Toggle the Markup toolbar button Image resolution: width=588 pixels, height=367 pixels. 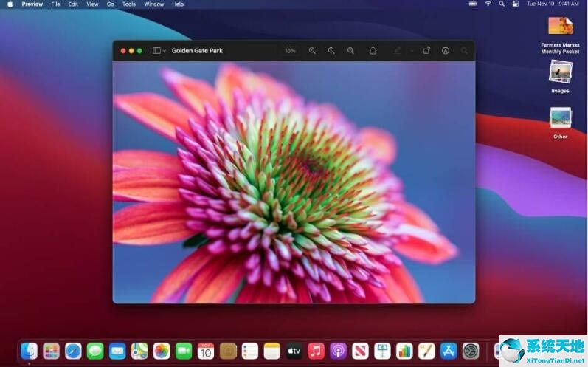(x=446, y=51)
